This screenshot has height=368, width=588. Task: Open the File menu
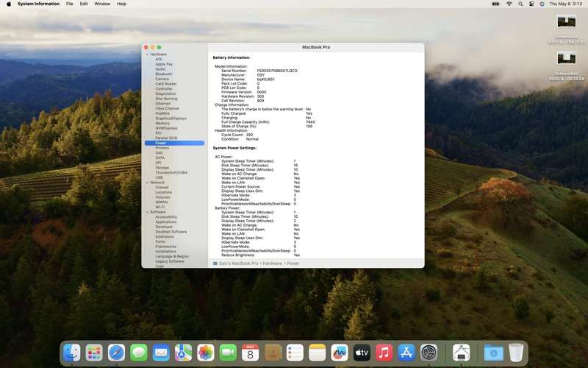(x=70, y=4)
